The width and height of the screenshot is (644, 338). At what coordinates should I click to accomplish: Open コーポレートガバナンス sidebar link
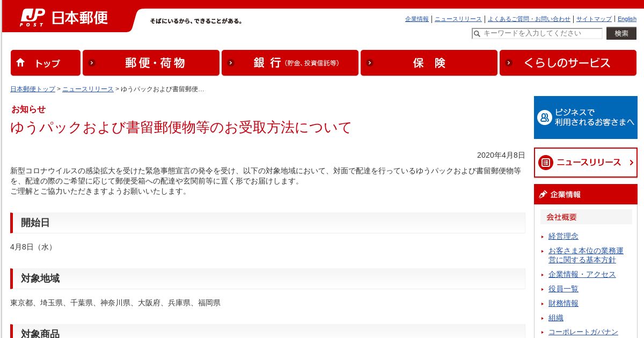[583, 332]
